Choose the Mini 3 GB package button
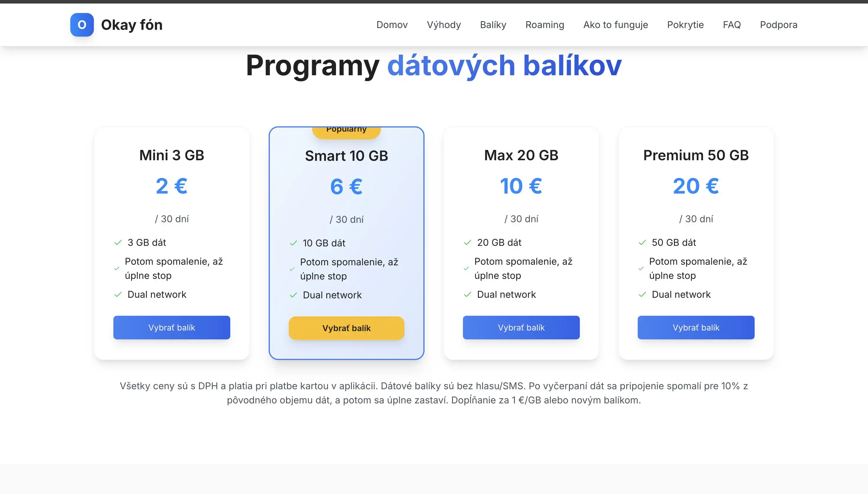 click(172, 327)
